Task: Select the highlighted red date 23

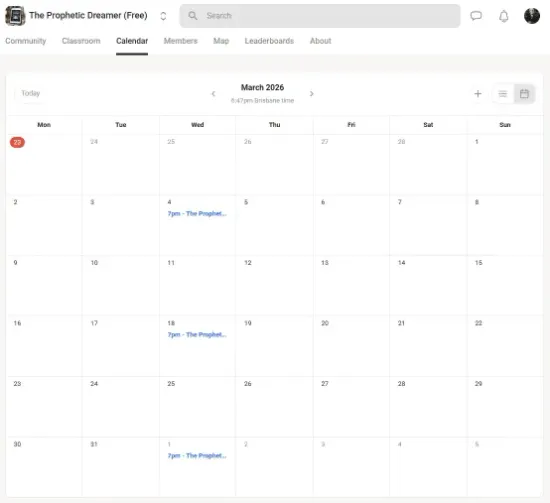Action: (x=17, y=142)
